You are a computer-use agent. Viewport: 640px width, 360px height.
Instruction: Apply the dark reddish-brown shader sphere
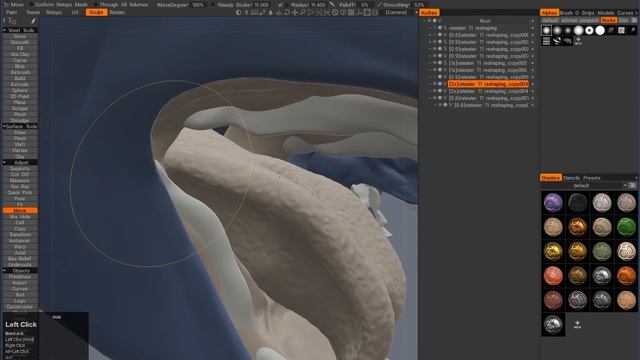[553, 300]
